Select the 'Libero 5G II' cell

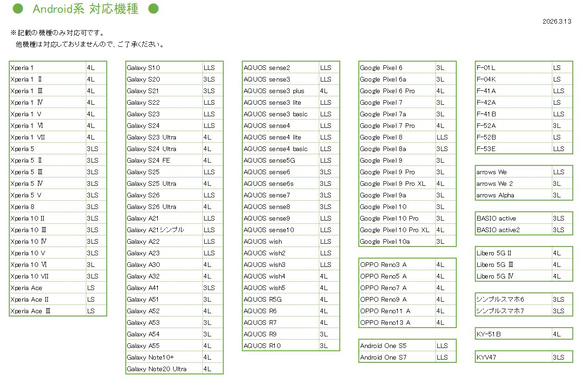point(513,253)
